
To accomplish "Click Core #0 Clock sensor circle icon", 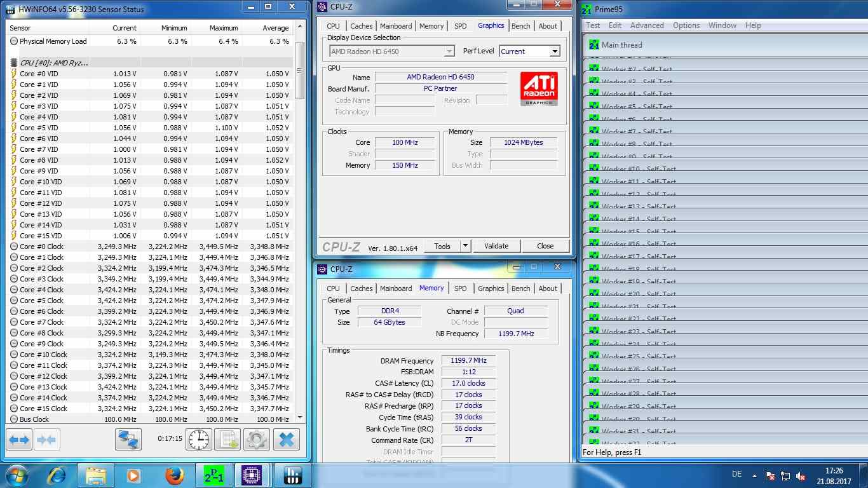I will [x=14, y=247].
